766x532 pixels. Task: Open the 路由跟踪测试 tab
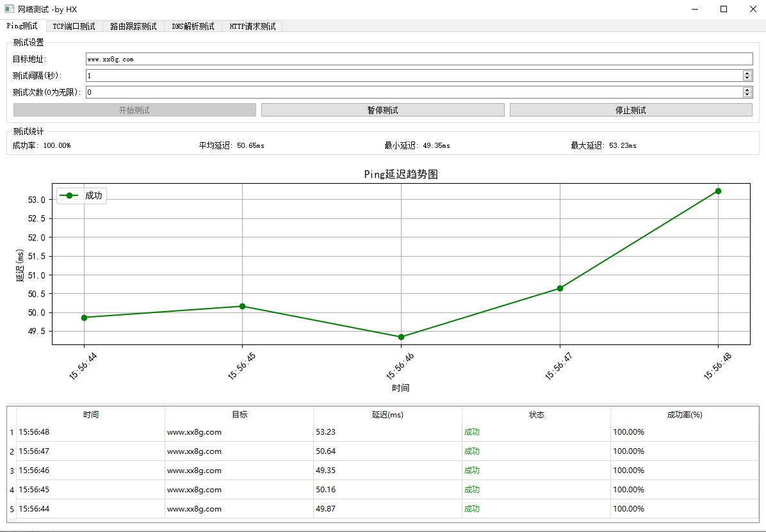tap(133, 26)
